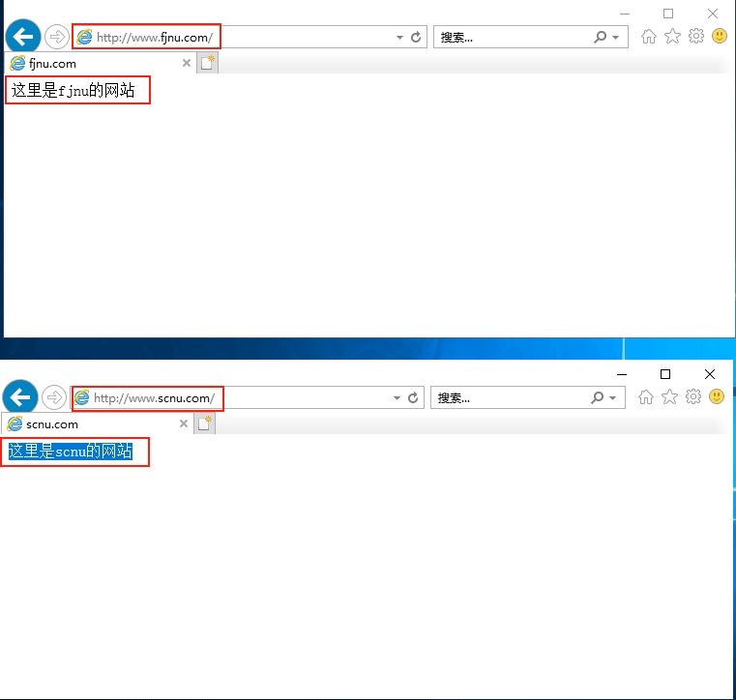This screenshot has width=736, height=700.
Task: Click the www.scnu.com address field
Action: [247, 397]
